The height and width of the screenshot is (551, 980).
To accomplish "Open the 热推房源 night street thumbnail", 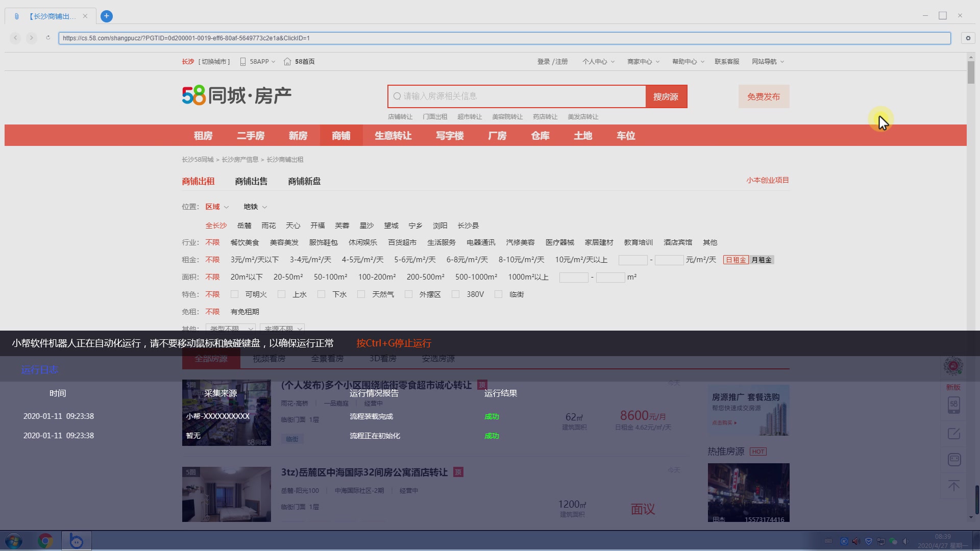I will point(748,492).
